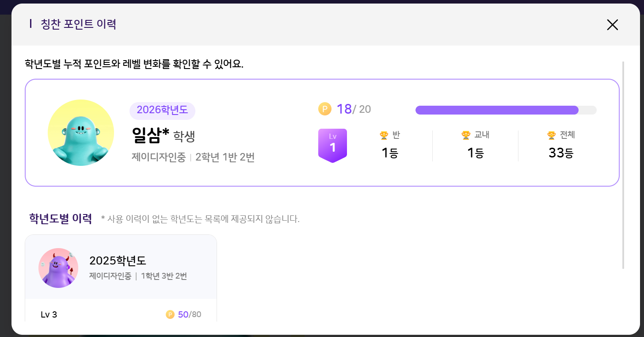Click the 33등 overall ranking value
The image size is (644, 337).
pos(561,153)
